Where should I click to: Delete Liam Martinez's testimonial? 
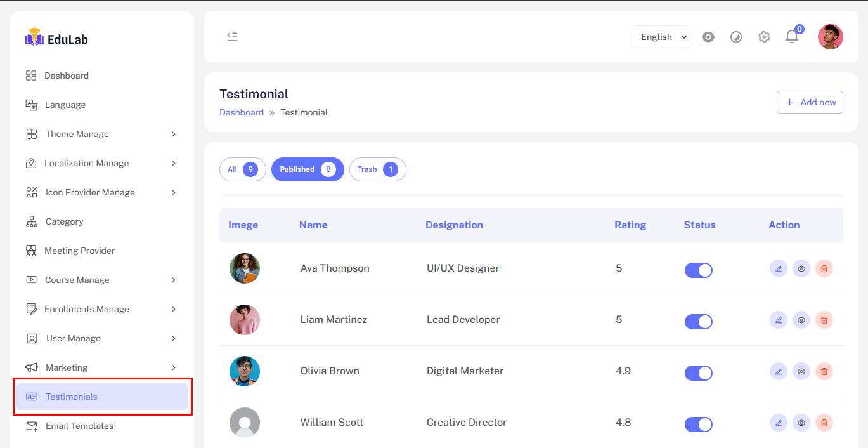(824, 320)
